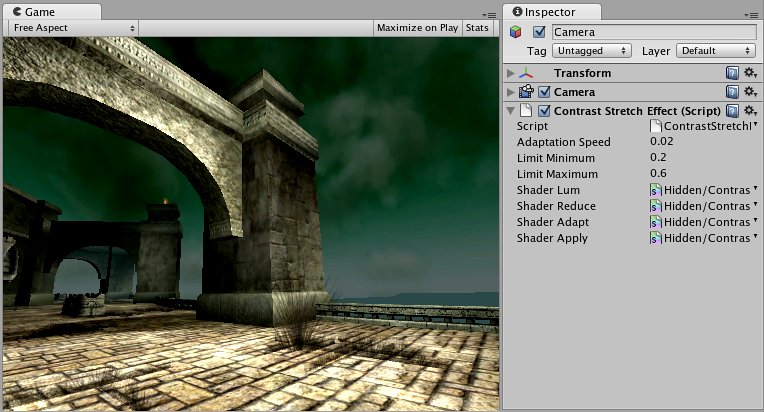Disable the Contrast Stretch Effect script checkbox
The image size is (764, 412).
coord(544,111)
